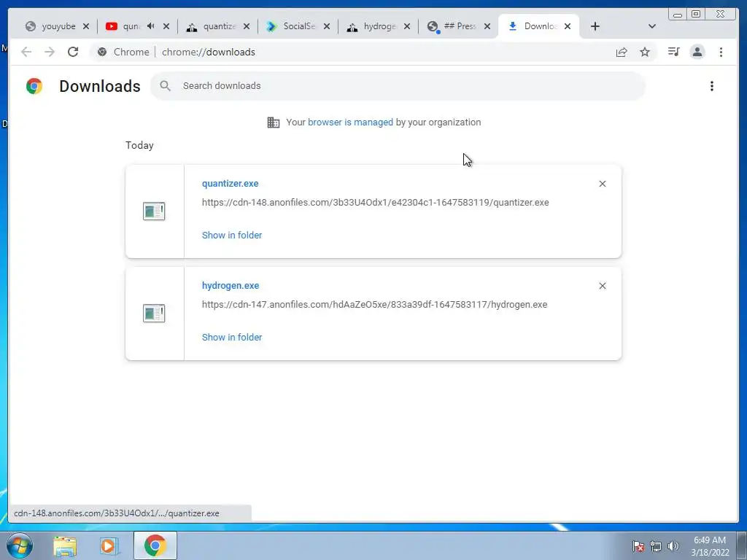Close the Downloads tab
747x560 pixels.
[568, 26]
